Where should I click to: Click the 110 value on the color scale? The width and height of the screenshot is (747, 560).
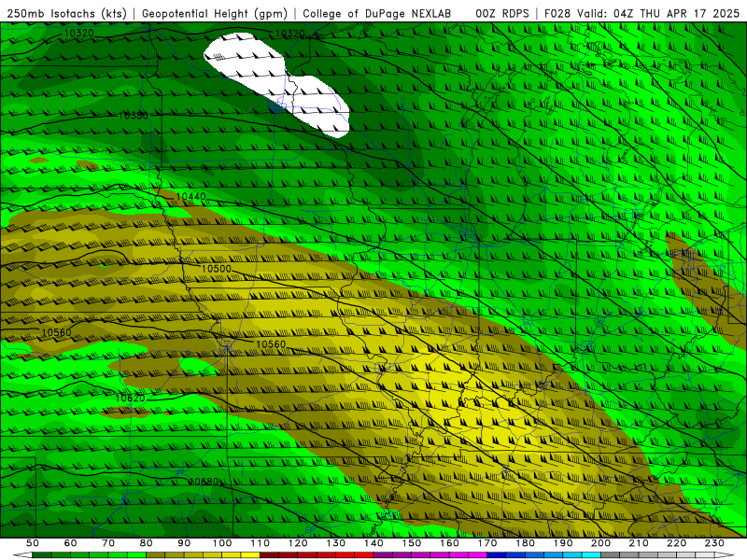click(x=261, y=543)
